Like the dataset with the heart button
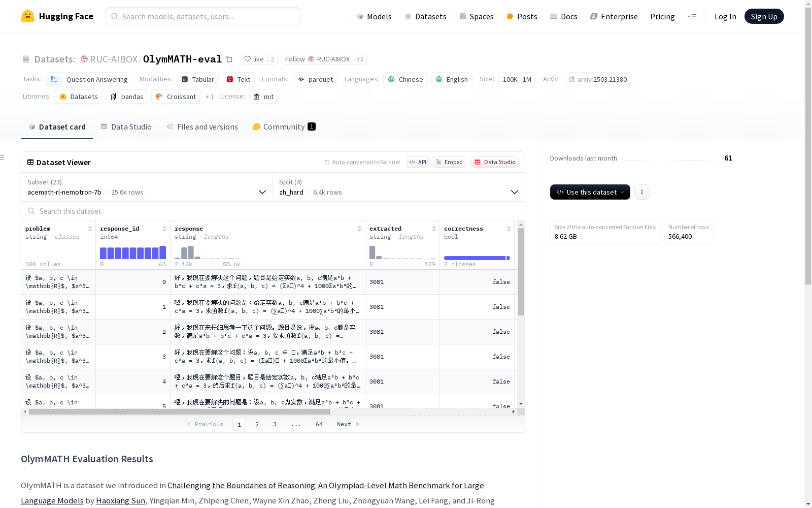This screenshot has height=508, width=812. 254,59
